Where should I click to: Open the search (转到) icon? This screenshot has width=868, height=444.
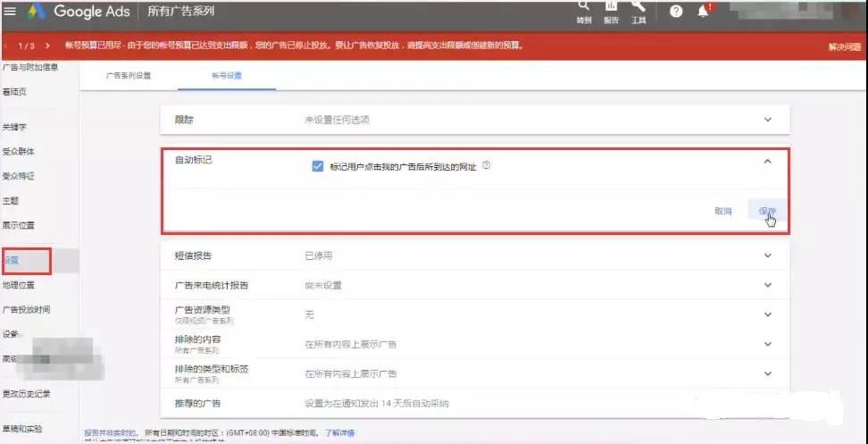pyautogui.click(x=583, y=11)
